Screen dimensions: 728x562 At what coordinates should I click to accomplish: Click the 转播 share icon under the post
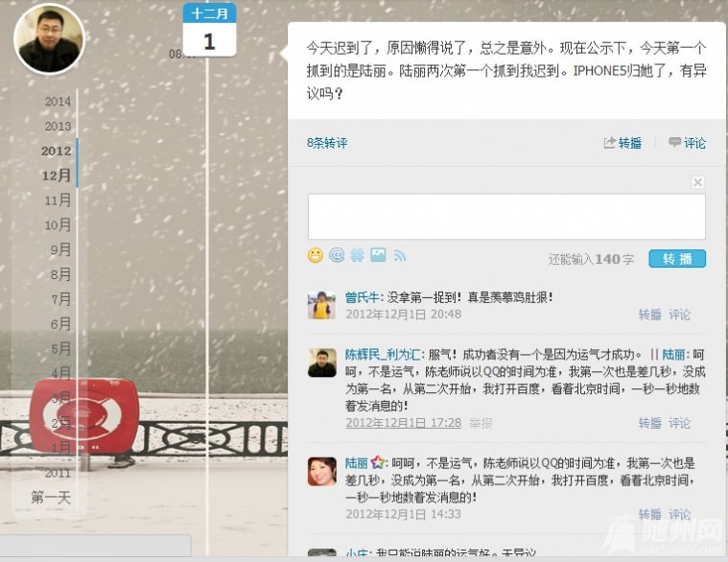[609, 143]
